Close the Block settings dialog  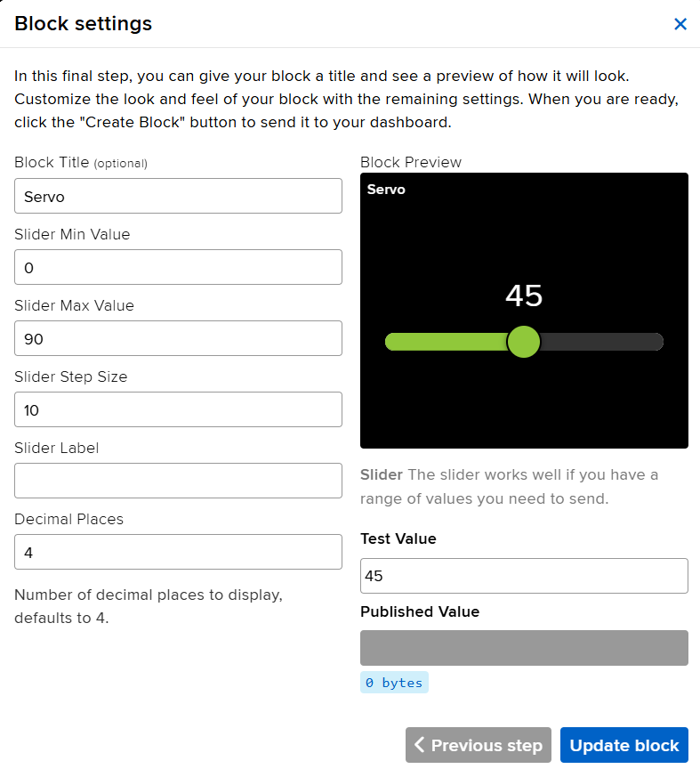point(680,24)
